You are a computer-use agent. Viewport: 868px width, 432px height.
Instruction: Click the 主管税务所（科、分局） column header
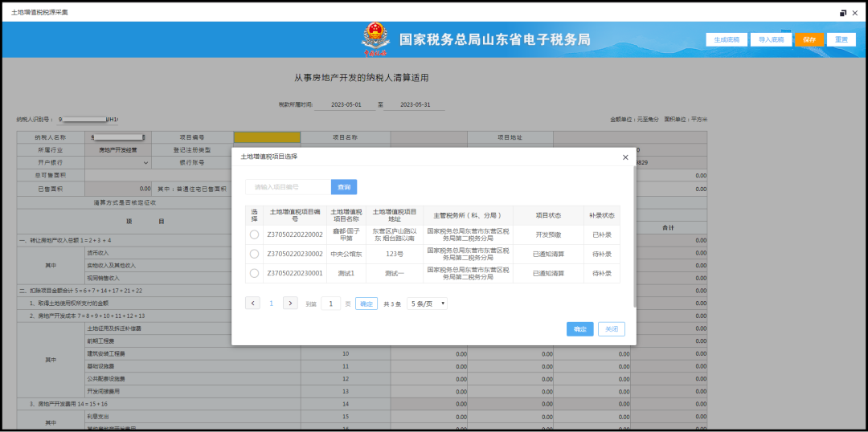click(468, 215)
